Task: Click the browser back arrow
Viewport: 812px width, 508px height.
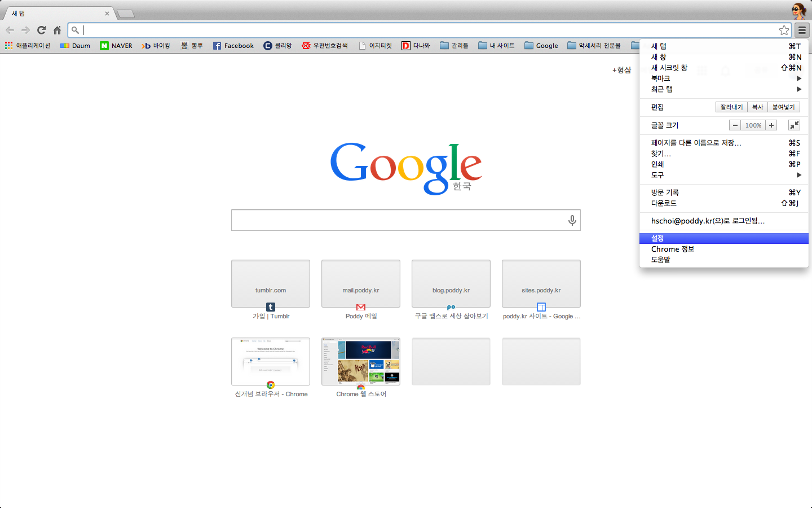Action: coord(10,30)
